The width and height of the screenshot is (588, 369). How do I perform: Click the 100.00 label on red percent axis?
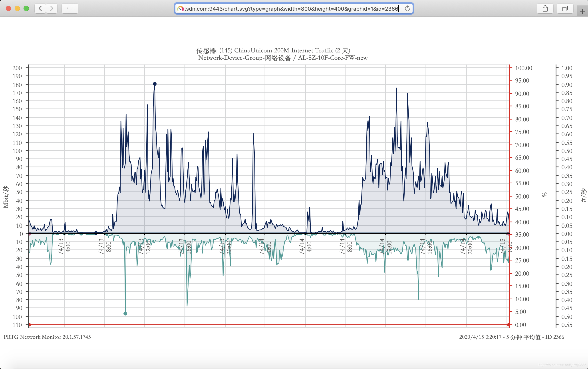pyautogui.click(x=524, y=68)
